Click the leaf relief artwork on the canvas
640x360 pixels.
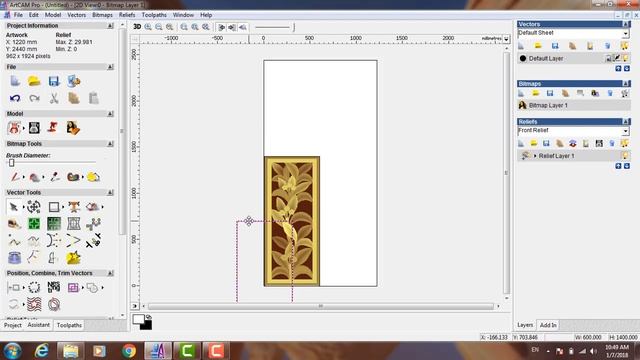[x=292, y=221]
